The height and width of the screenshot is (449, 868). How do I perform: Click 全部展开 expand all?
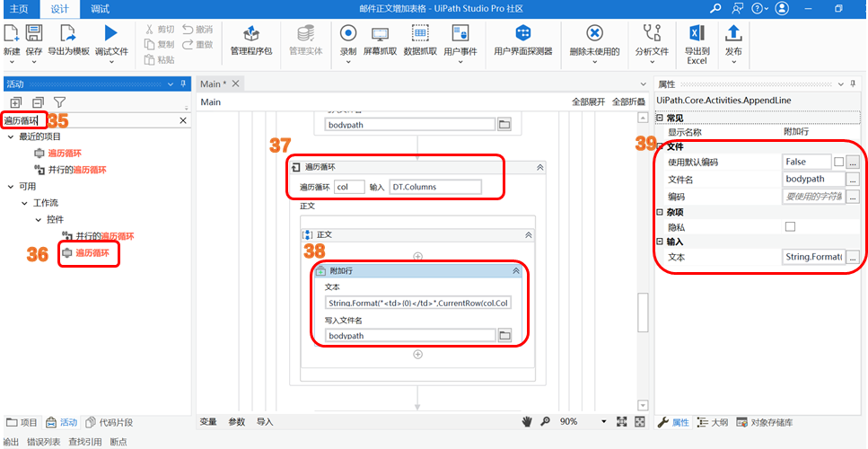[x=587, y=101]
